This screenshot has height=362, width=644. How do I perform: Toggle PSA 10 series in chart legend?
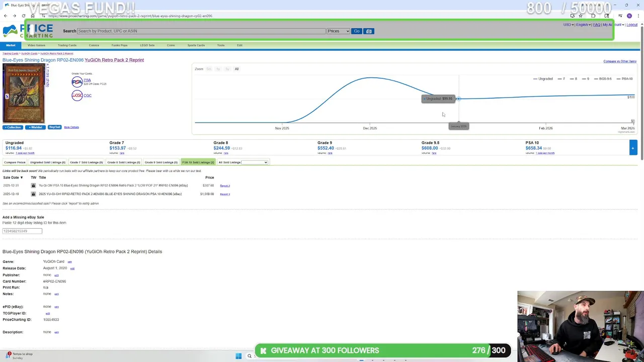(624, 79)
